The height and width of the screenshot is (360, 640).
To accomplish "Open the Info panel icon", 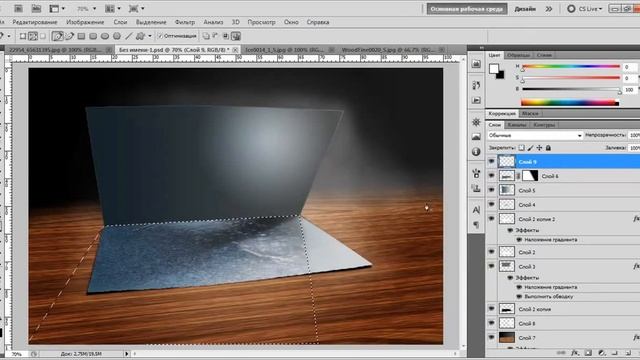I will pyautogui.click(x=476, y=152).
